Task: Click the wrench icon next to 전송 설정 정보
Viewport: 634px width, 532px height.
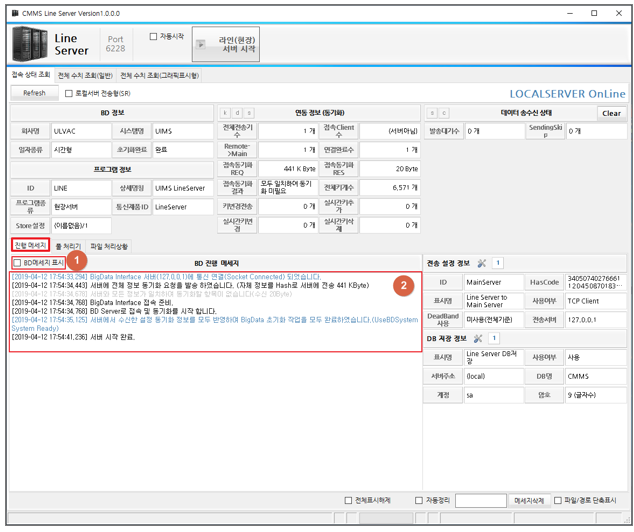Action: click(x=481, y=263)
